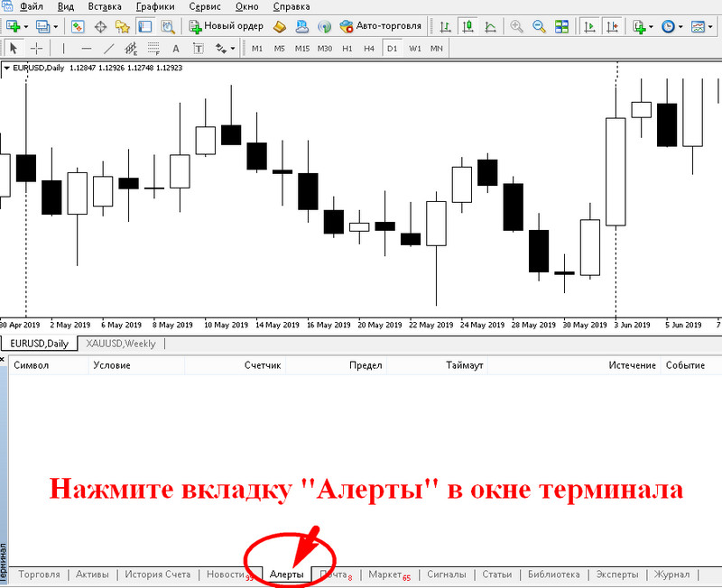Set timeframe to H1
722x588 pixels.
[347, 49]
